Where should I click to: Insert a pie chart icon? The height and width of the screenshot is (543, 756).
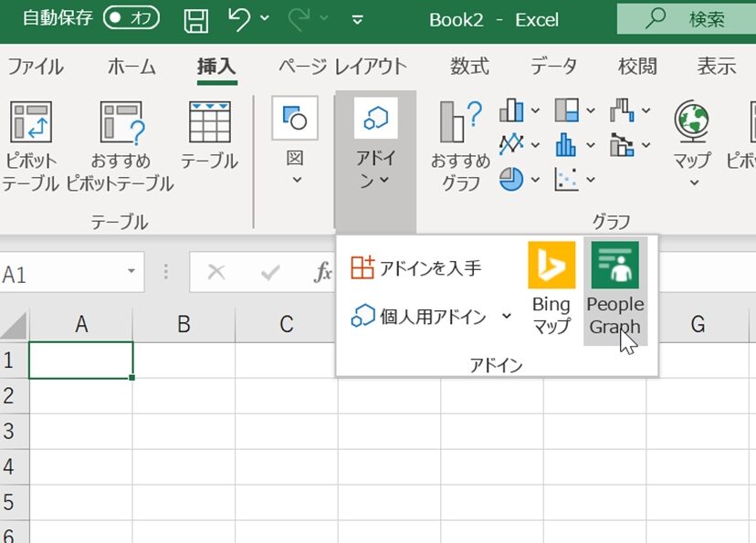pyautogui.click(x=511, y=179)
